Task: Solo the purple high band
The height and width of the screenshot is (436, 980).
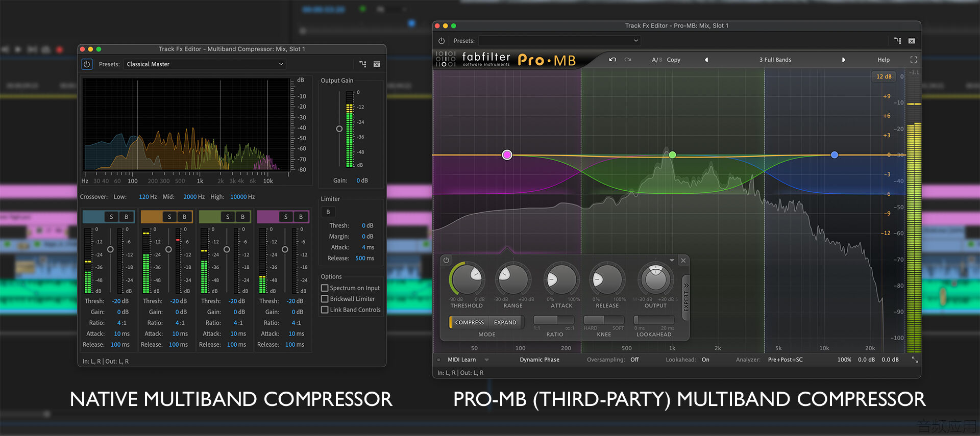Action: (286, 217)
